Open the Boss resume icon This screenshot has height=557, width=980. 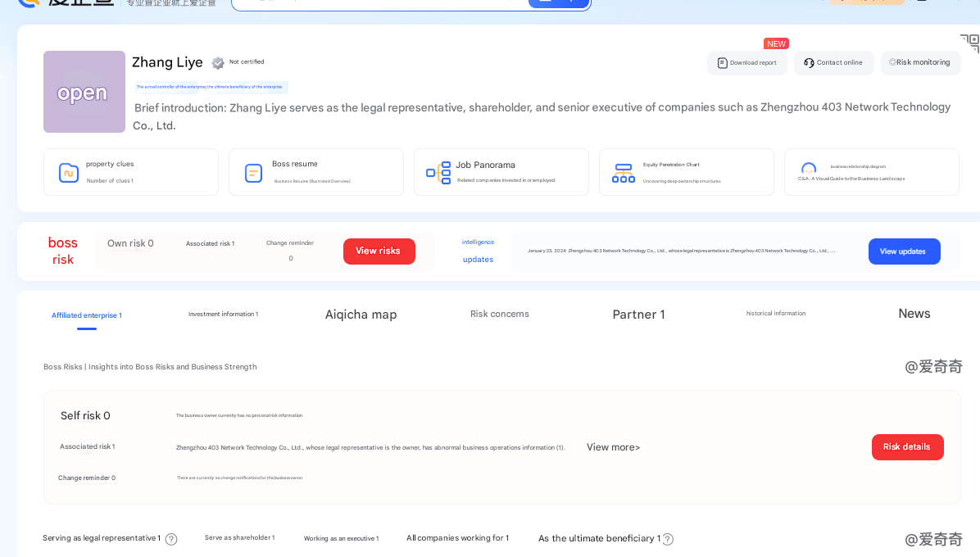pos(254,173)
